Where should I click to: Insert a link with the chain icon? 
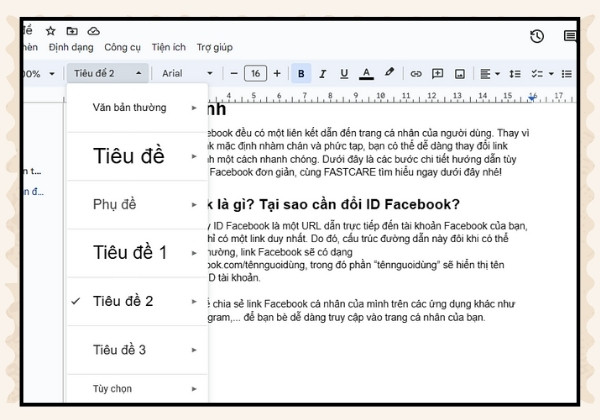pyautogui.click(x=416, y=74)
